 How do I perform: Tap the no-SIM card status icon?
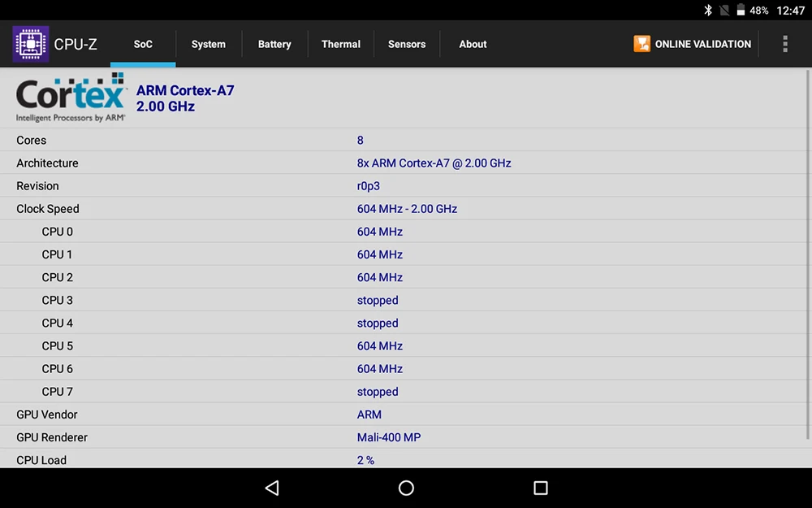[x=724, y=11]
